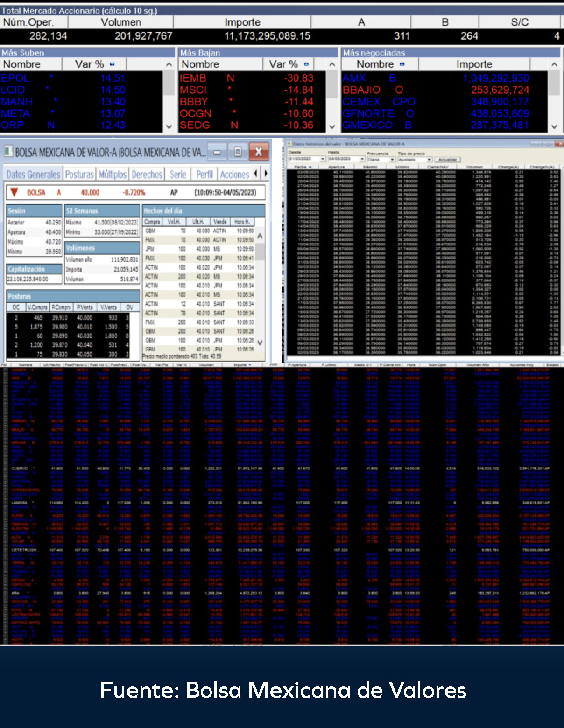Click the Importe column header in Más negociadas
Viewport: 564px width, 728px height.
(x=474, y=64)
